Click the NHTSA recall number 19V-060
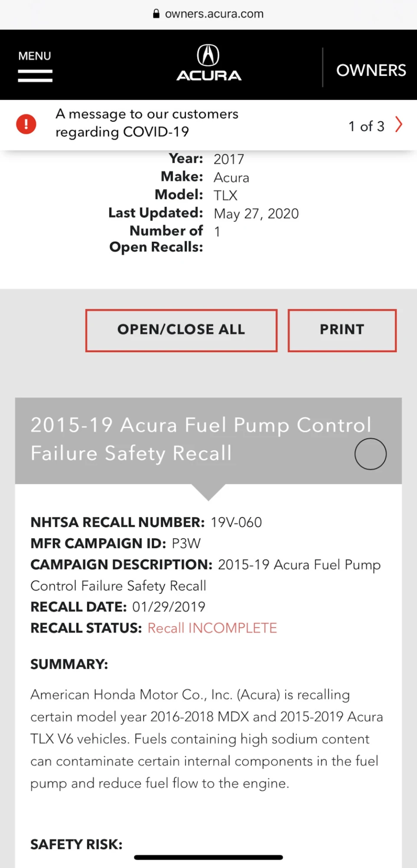This screenshot has height=868, width=417. tap(236, 522)
